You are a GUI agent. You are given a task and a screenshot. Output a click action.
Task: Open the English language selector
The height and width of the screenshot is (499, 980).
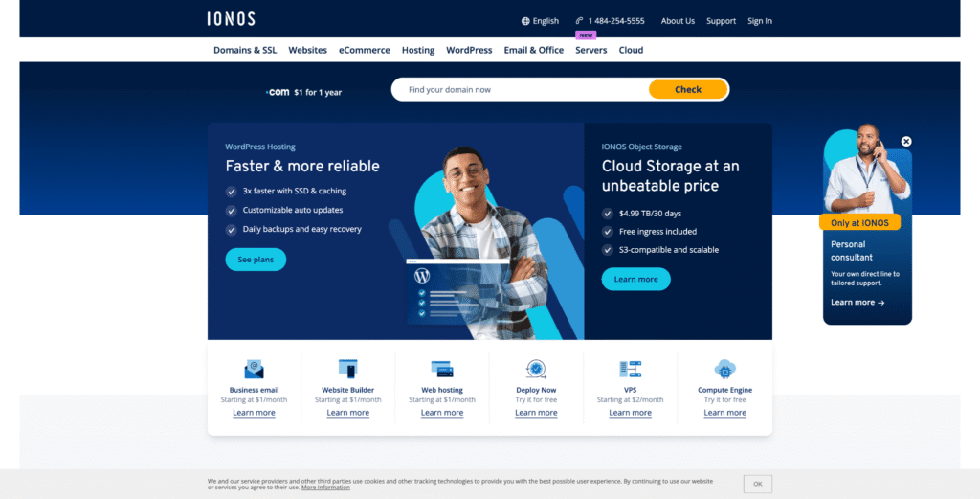(541, 21)
